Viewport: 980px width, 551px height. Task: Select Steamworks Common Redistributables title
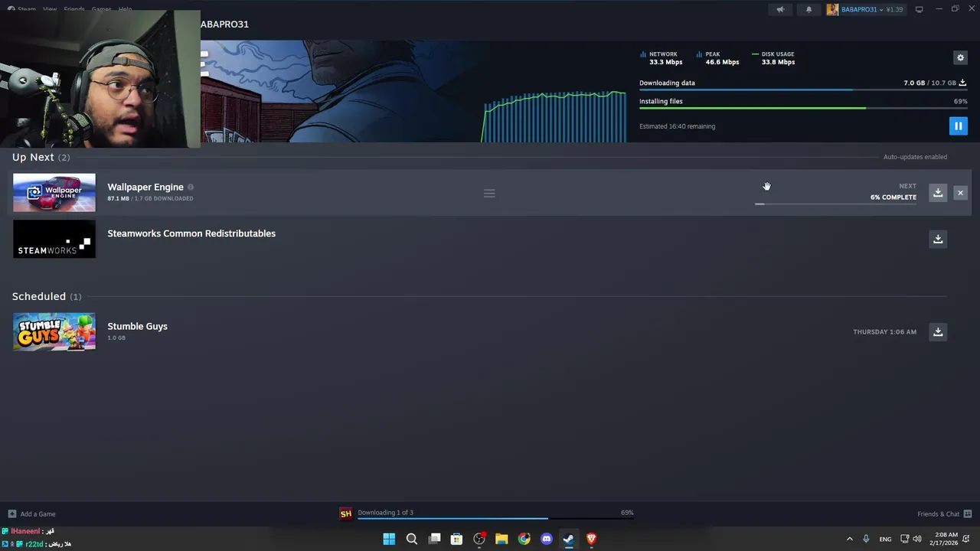191,233
